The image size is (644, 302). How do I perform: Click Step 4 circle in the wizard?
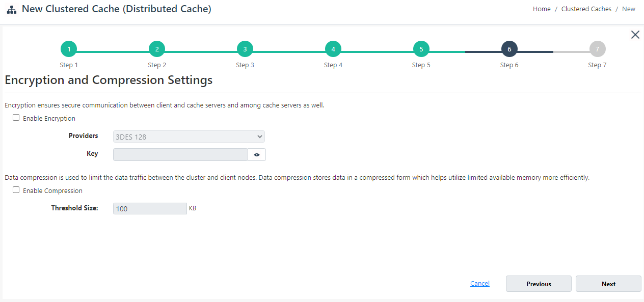pyautogui.click(x=333, y=49)
